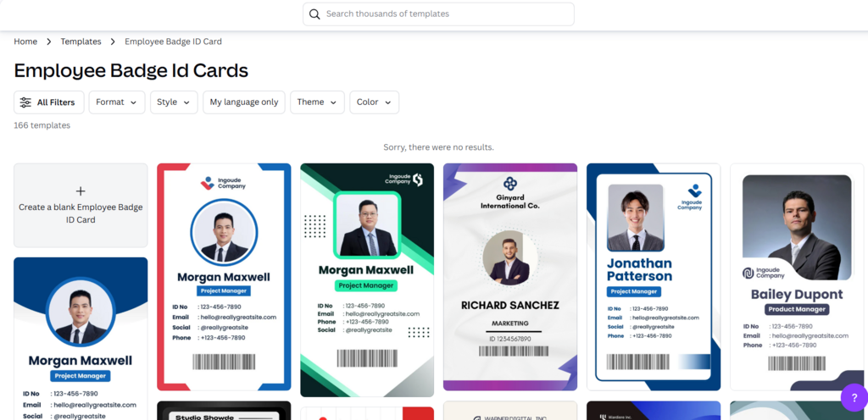868x420 pixels.
Task: Click the All Filters sliders icon
Action: point(25,102)
